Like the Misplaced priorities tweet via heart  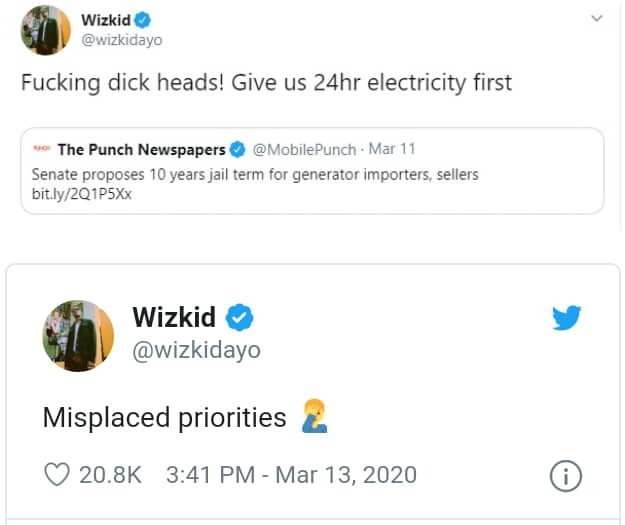(56, 474)
